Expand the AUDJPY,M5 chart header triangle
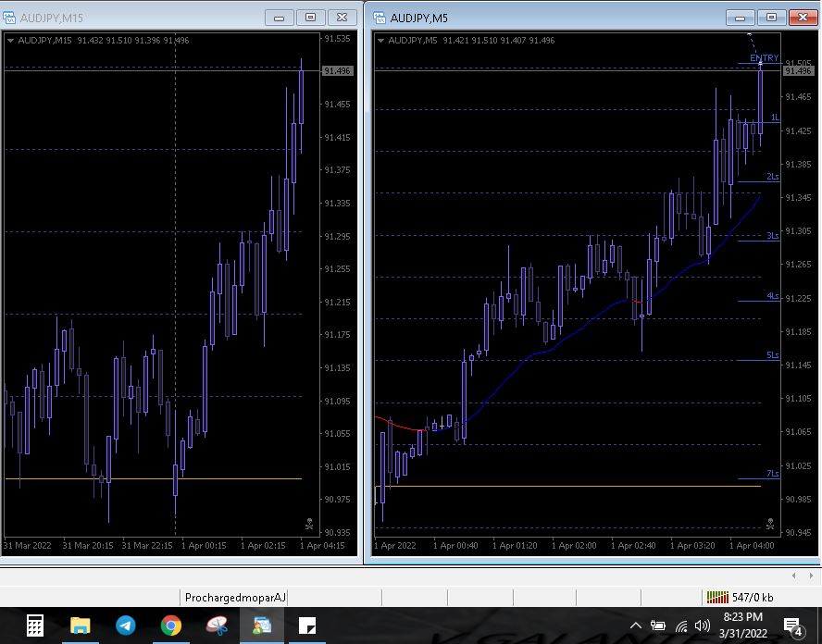 coord(380,40)
